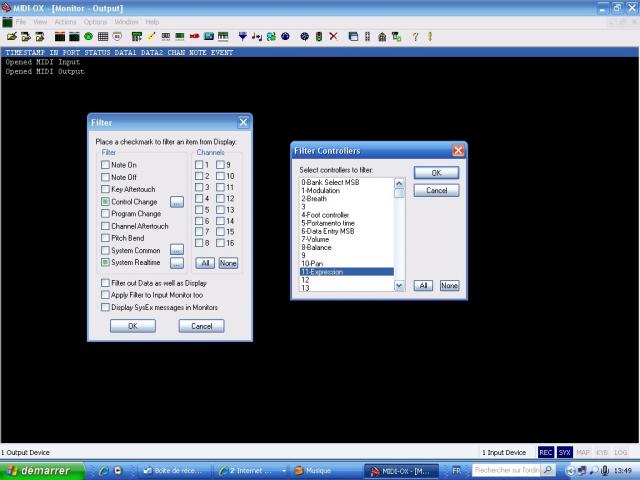Open the Actions menu

pyautogui.click(x=65, y=22)
